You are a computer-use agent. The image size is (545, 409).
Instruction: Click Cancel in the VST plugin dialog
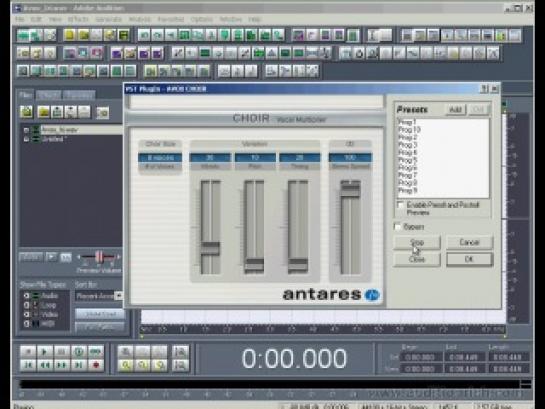(470, 242)
